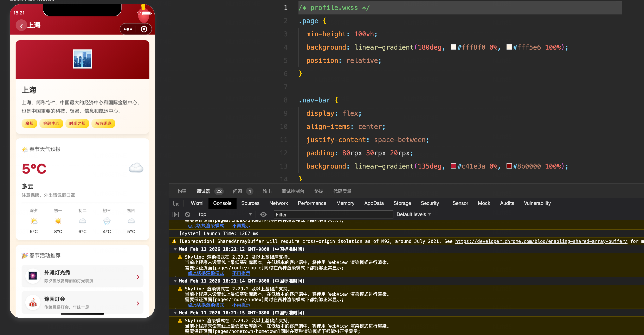
Task: Open the Chrome developer blog URL link
Action: tap(541, 241)
